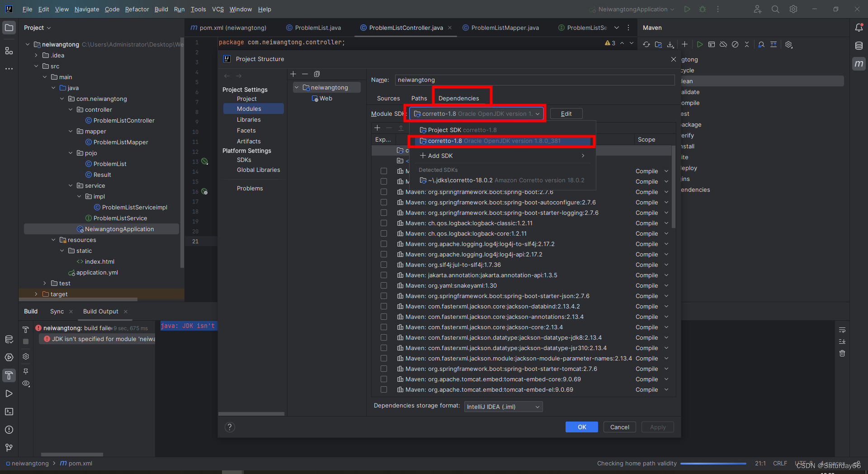Screen dimensions: 868x474
Task: Click copy module icon in dialog
Action: 317,74
